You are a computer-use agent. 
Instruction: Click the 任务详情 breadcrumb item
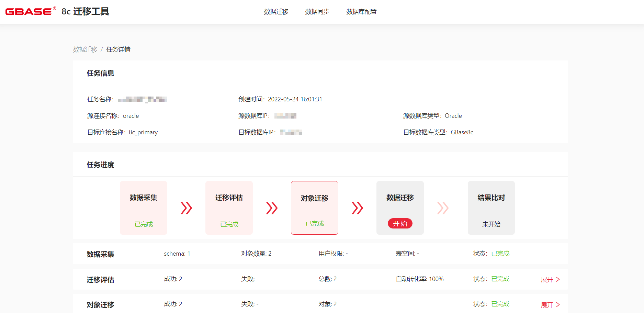pos(118,49)
